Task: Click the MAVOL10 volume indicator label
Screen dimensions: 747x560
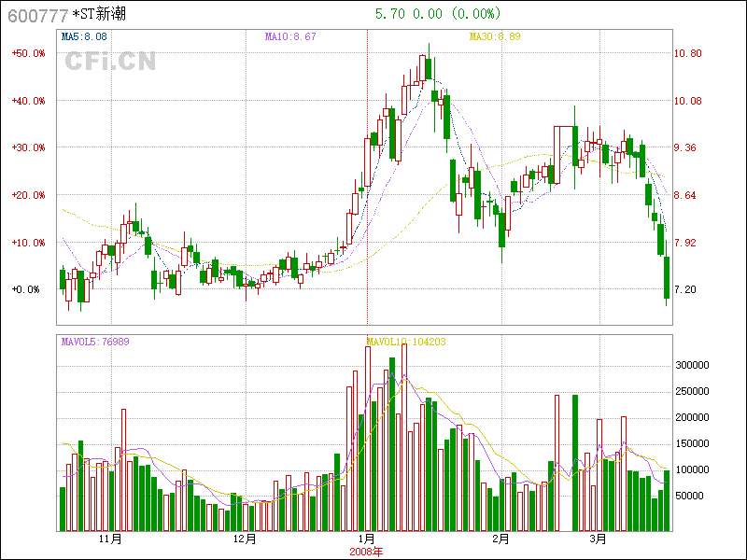Action: [x=406, y=342]
